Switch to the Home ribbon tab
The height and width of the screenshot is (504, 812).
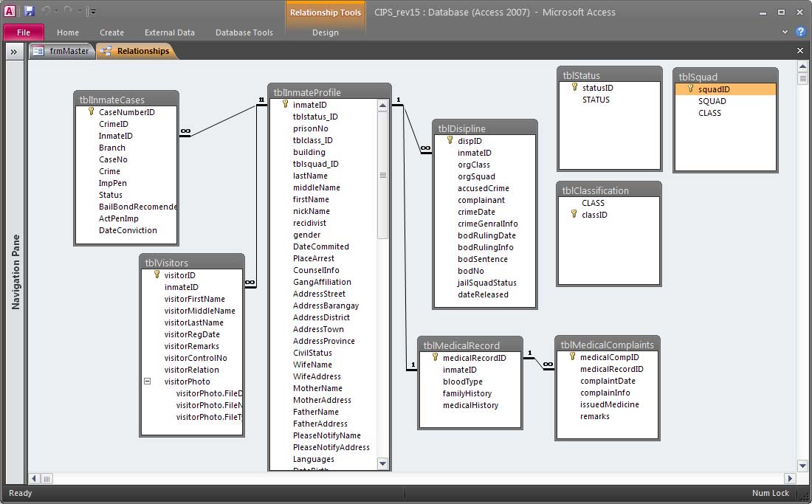click(x=68, y=32)
